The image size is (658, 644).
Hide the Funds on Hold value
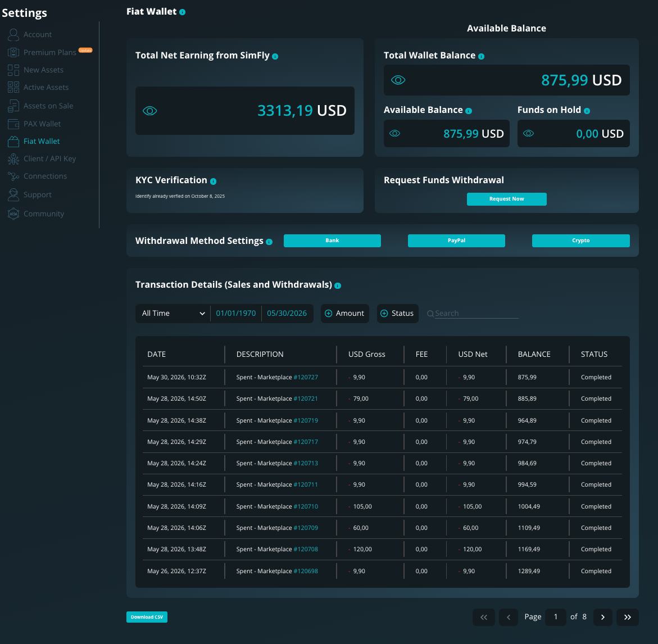(528, 133)
